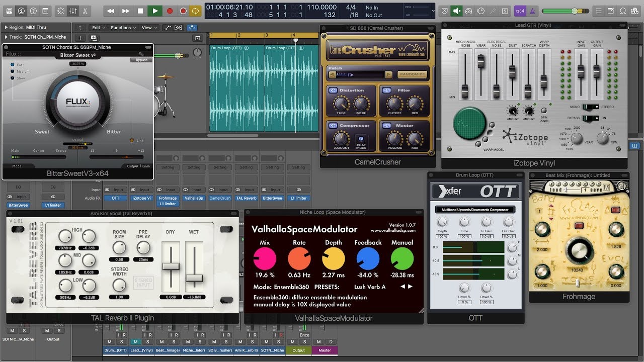Adjust the TAL Reverb WET slider
This screenshot has width=644, height=362.
coord(194,278)
